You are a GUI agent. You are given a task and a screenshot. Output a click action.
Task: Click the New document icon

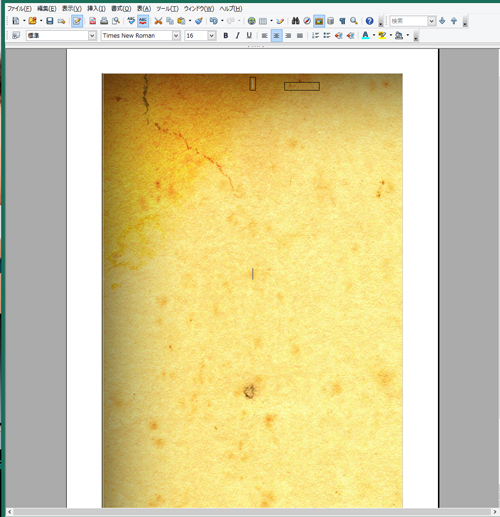click(x=15, y=21)
